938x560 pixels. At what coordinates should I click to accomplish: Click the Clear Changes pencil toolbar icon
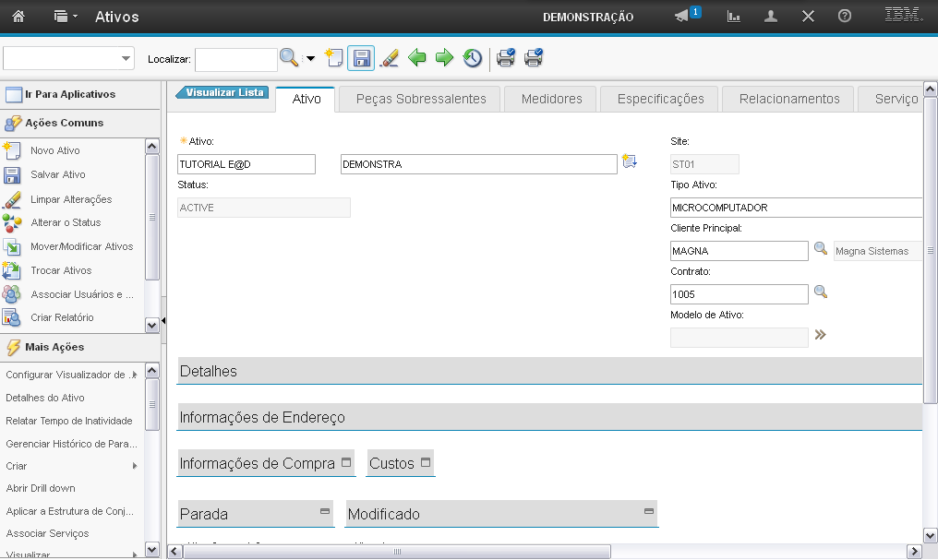pyautogui.click(x=389, y=58)
